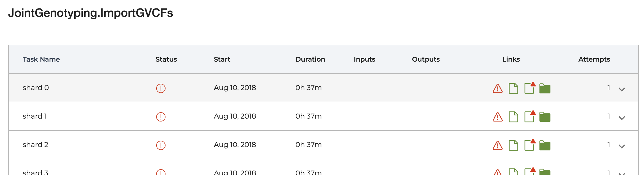Click the Status column header

click(x=166, y=59)
